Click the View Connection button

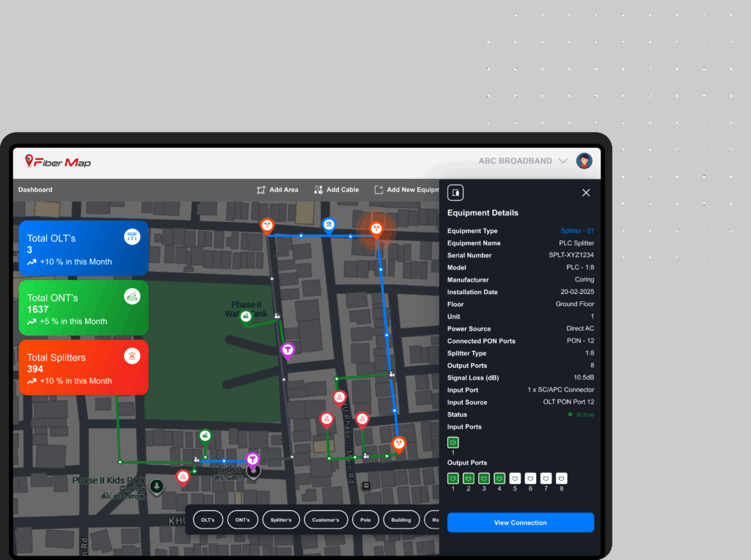coord(520,523)
